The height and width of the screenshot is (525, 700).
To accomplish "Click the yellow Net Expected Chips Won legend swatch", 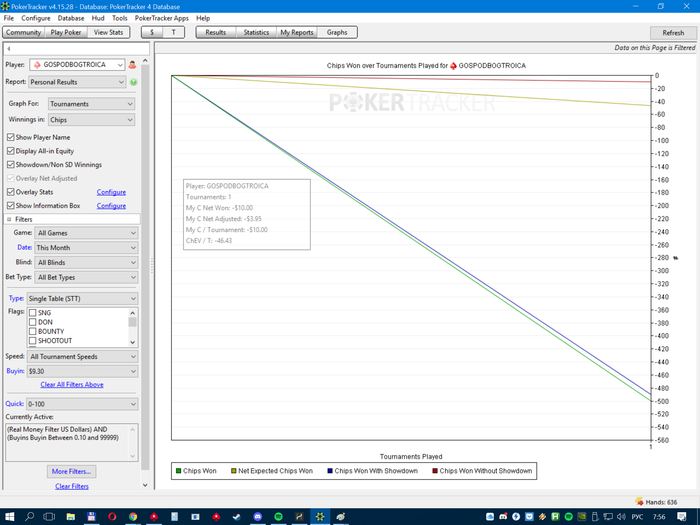I will pyautogui.click(x=233, y=471).
